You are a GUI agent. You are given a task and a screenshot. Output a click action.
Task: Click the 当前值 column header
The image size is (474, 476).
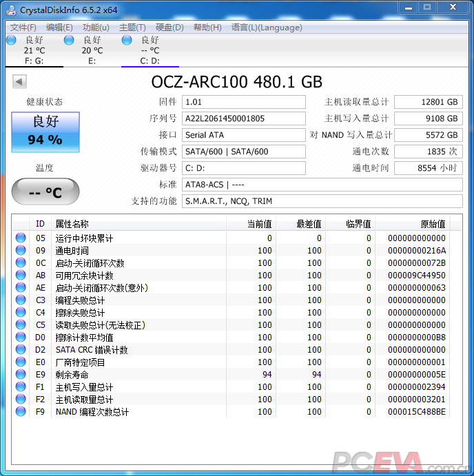[251, 224]
